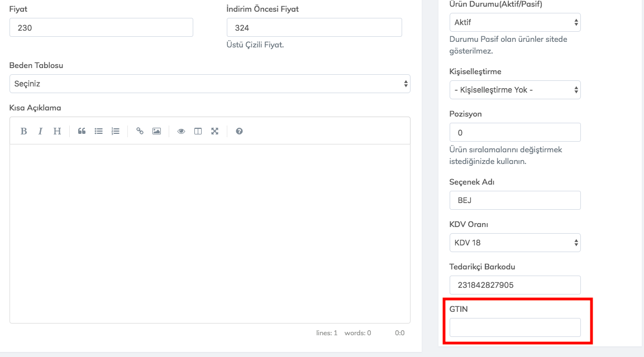This screenshot has width=644, height=357.
Task: Toggle side-by-side editor view
Action: (x=198, y=131)
